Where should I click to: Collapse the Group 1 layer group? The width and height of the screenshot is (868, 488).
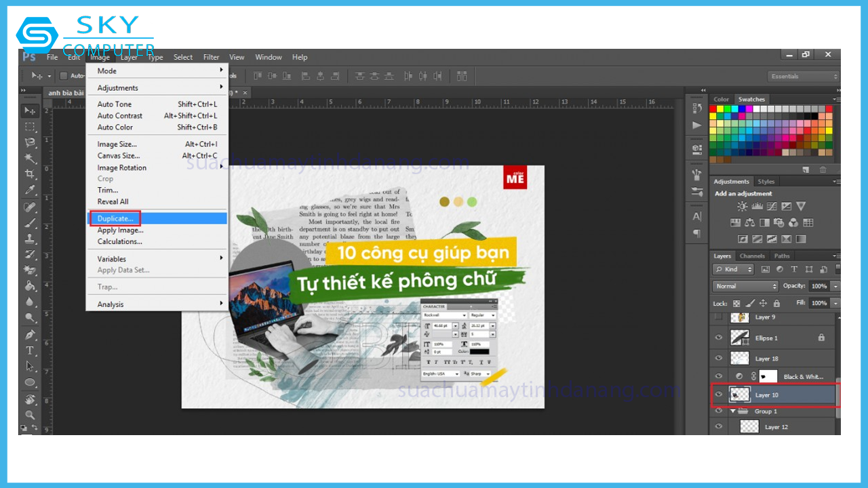tap(733, 411)
